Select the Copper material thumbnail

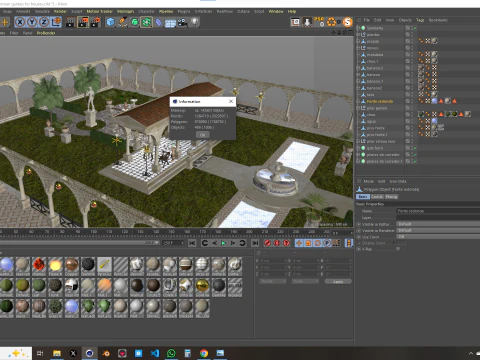click(x=72, y=265)
